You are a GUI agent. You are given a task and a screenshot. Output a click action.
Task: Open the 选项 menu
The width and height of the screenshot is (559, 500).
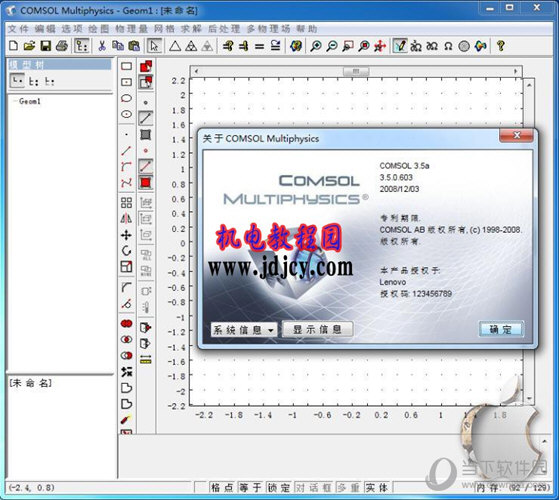pos(72,29)
